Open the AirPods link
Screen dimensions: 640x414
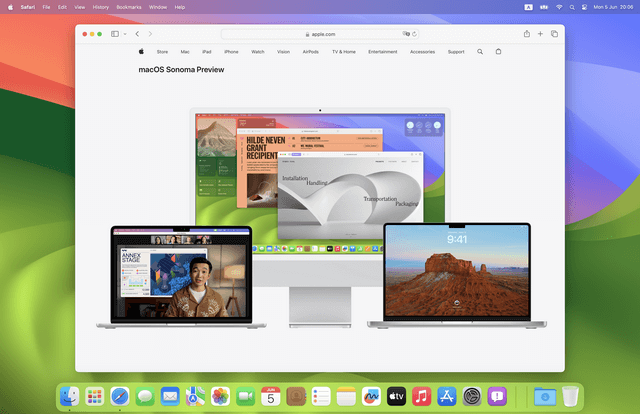[x=310, y=51]
